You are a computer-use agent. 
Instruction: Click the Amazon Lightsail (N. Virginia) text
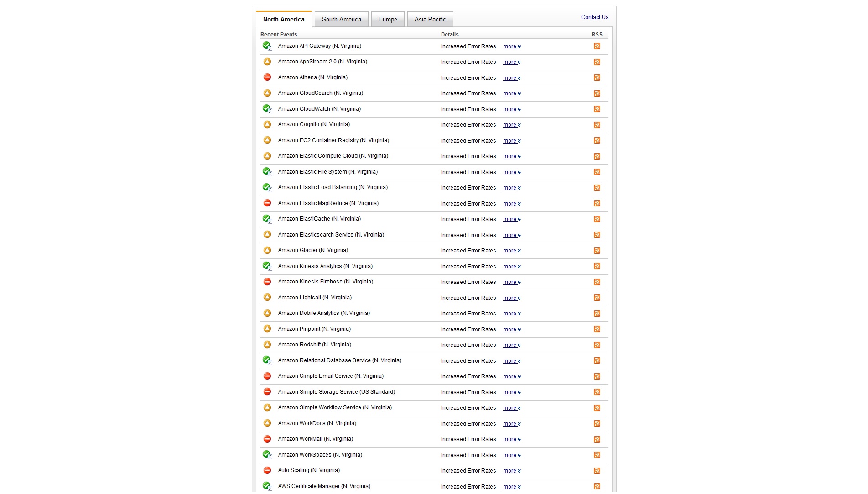pyautogui.click(x=315, y=298)
